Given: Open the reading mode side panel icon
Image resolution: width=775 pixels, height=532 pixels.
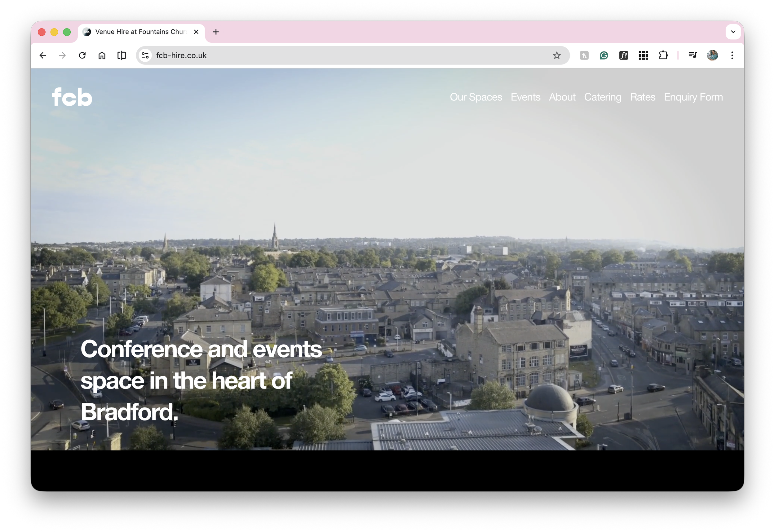Looking at the screenshot, I should point(122,55).
